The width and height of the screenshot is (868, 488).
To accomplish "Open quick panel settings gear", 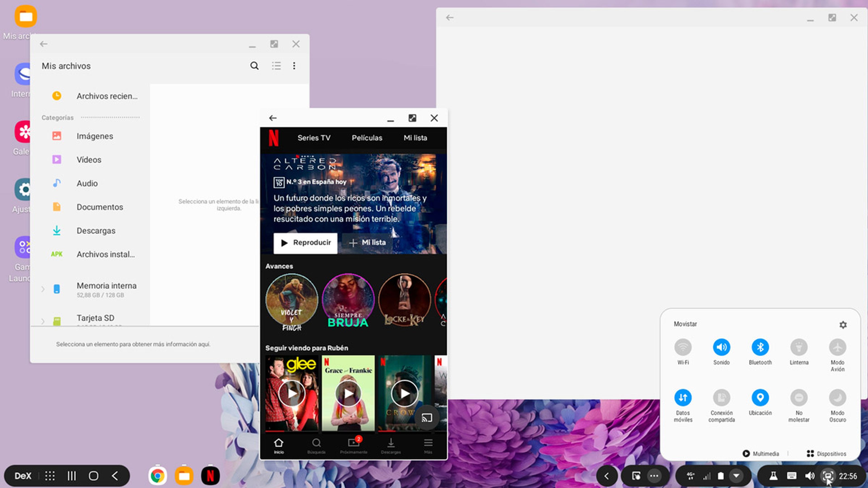I will [x=843, y=325].
